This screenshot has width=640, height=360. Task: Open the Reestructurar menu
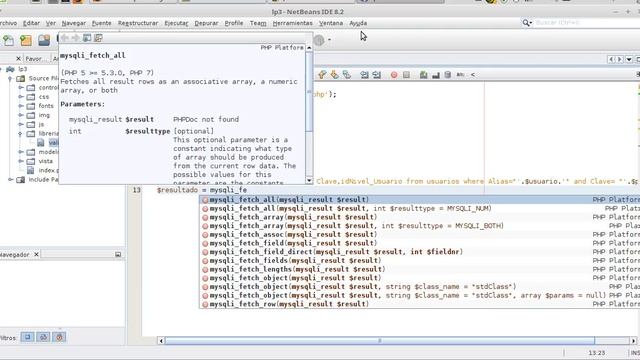coord(138,23)
